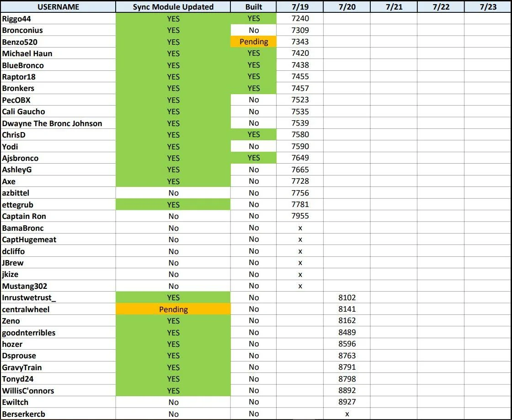Select Built No cell in Bronconius row
The height and width of the screenshot is (420, 512).
[x=253, y=30]
